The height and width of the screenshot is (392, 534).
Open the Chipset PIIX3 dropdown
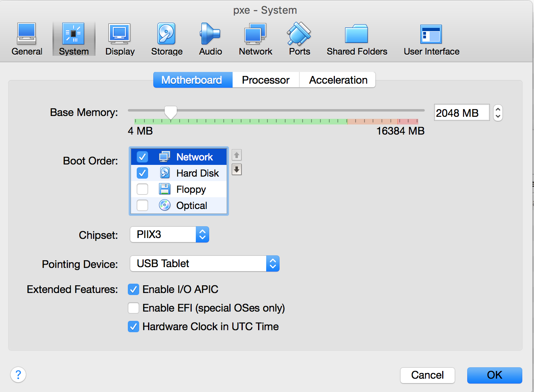[x=170, y=234]
